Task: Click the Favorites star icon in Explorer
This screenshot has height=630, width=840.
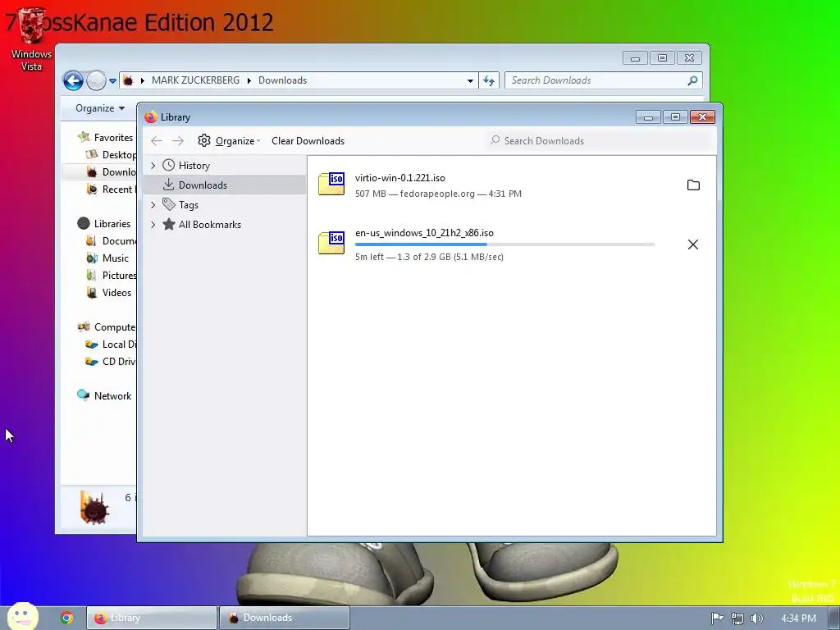Action: [x=83, y=137]
